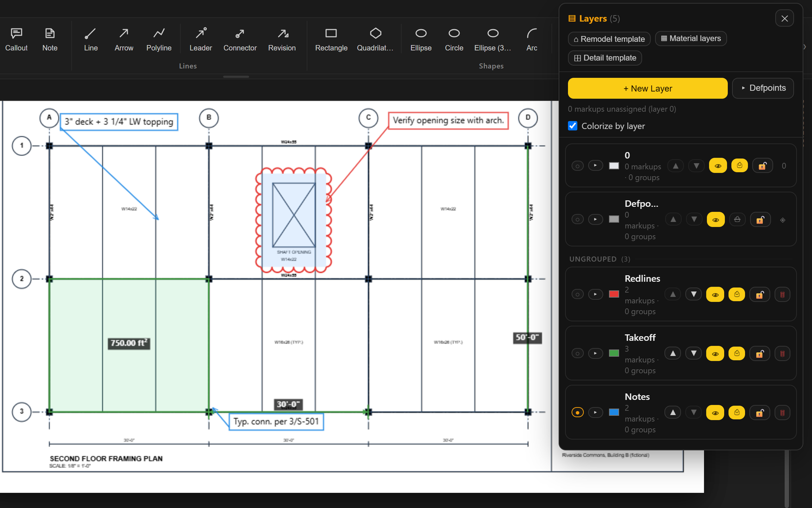Pick the Ellipse (3-point) tool
Image resolution: width=812 pixels, height=508 pixels.
click(x=493, y=40)
